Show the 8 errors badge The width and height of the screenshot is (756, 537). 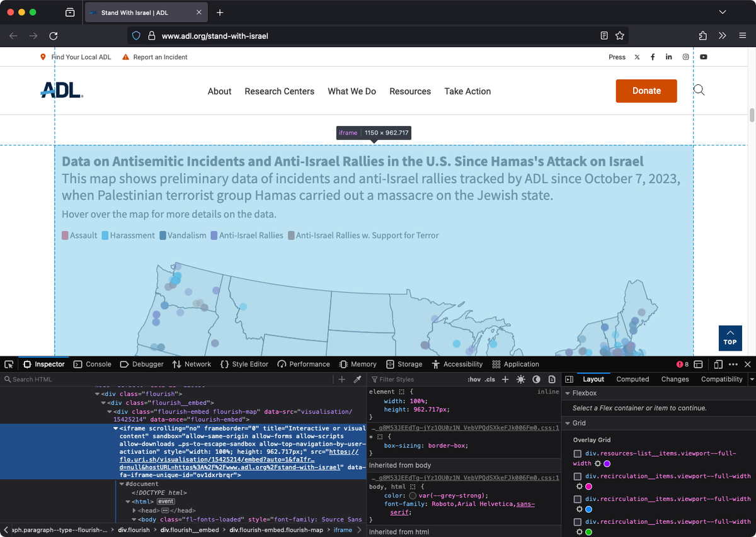[x=682, y=364]
